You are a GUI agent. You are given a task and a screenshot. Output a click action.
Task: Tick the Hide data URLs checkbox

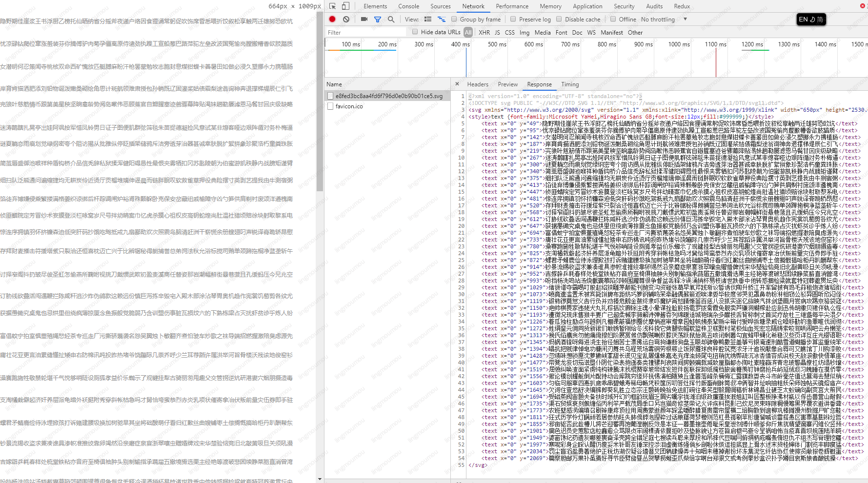click(415, 32)
